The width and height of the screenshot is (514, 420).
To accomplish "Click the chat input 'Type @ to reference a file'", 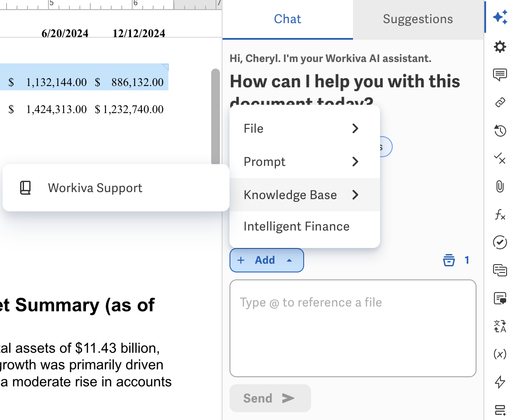I will (353, 328).
